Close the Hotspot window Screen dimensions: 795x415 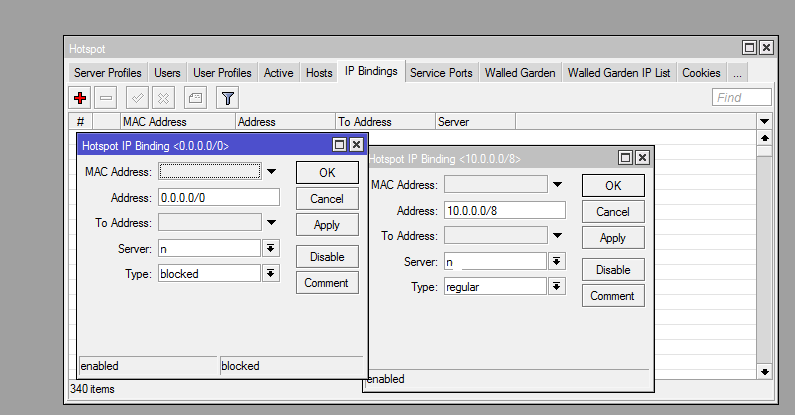click(766, 48)
